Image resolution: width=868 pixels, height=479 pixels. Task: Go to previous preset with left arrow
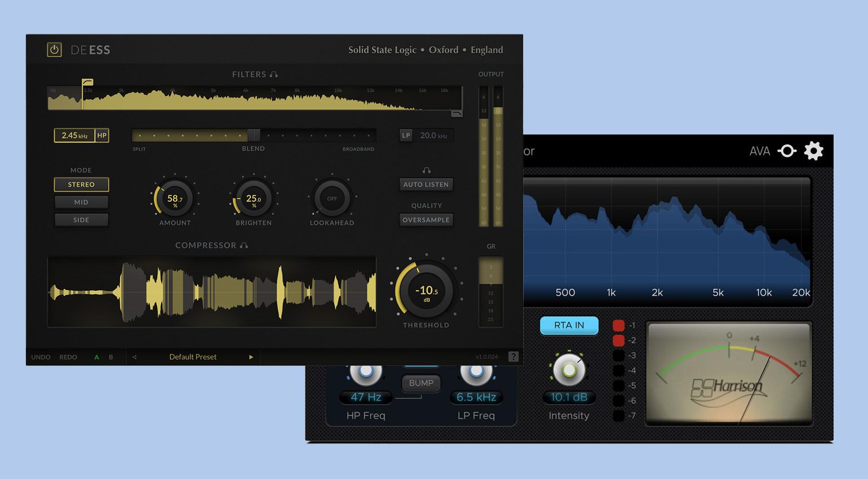(x=134, y=357)
